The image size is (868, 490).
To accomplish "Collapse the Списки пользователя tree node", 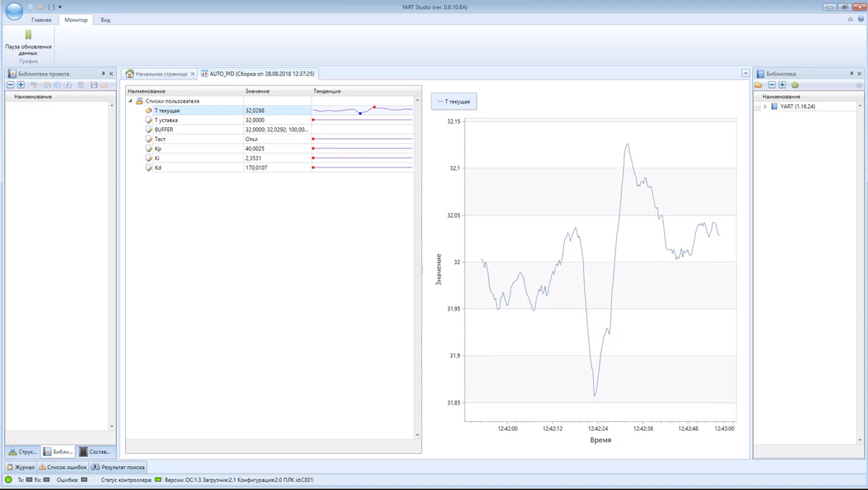I will coord(130,101).
